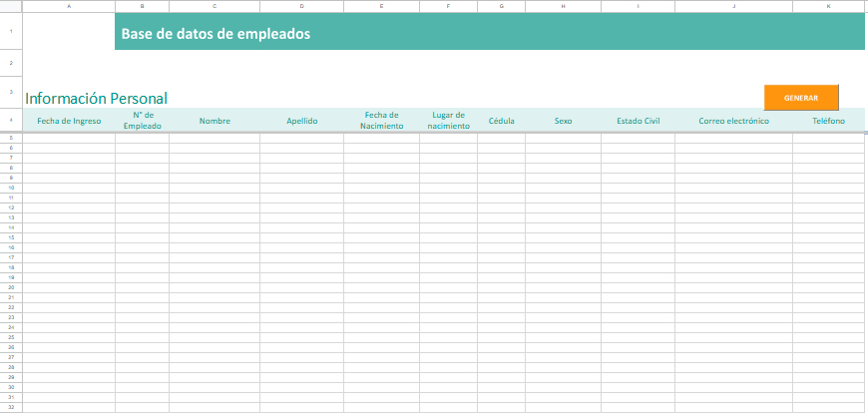Image resolution: width=868 pixels, height=413 pixels.
Task: Click the empty Correo electrónico cell in row 7
Action: 733,158
